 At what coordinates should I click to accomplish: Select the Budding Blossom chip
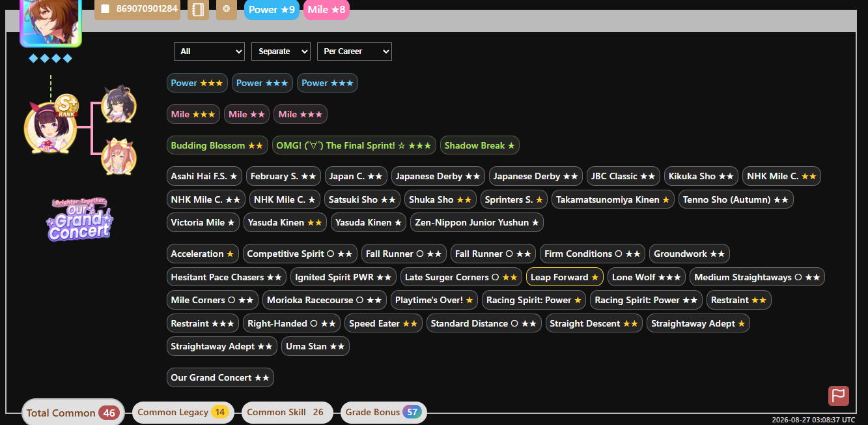(217, 145)
